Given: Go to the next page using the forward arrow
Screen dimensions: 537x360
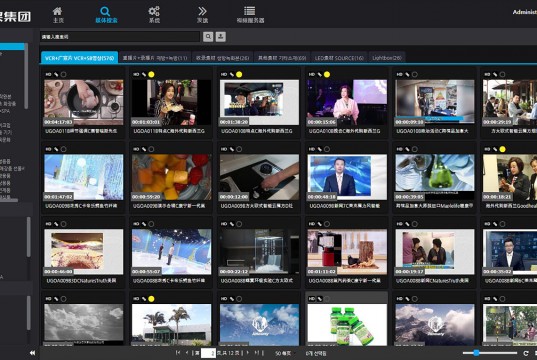Looking at the screenshot, I should (248, 353).
